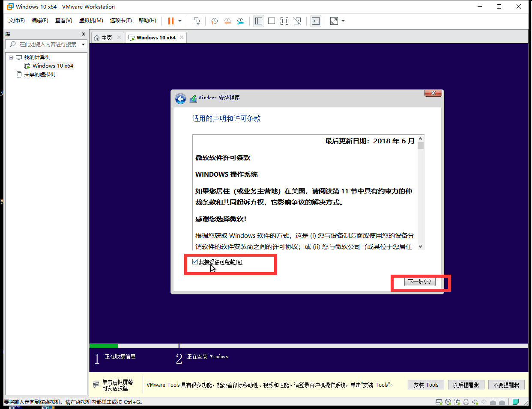Click the VMware Workstation title bar icon
Image resolution: width=532 pixels, height=409 pixels.
click(10, 6)
